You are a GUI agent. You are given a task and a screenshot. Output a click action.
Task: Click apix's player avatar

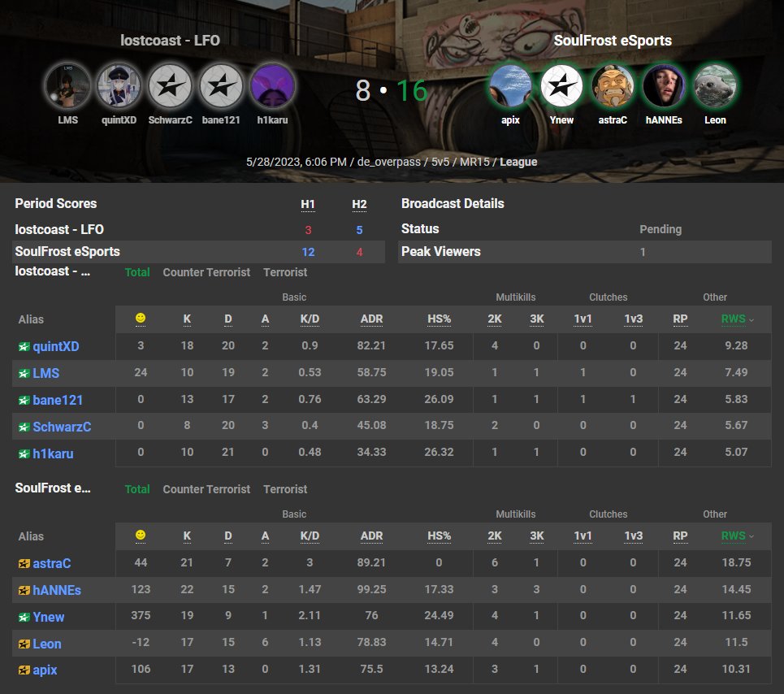(x=509, y=85)
